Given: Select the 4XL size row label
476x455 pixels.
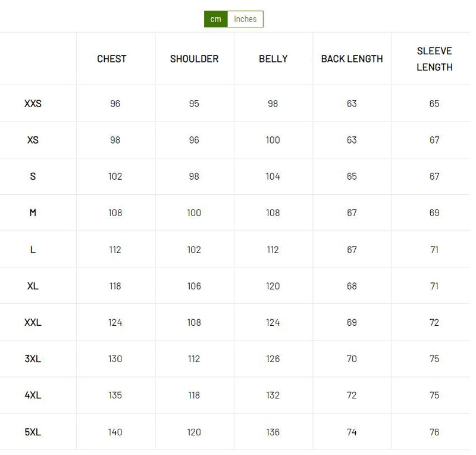Looking at the screenshot, I should point(33,395).
